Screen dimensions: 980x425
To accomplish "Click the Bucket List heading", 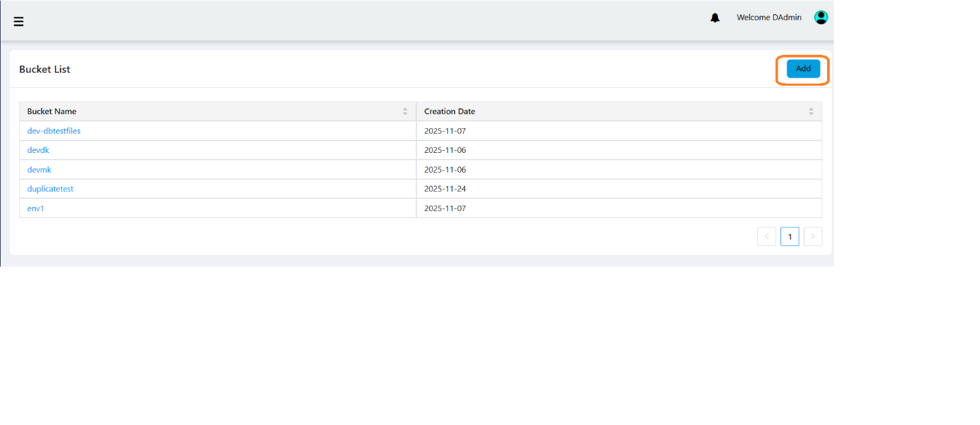I will pyautogui.click(x=45, y=69).
